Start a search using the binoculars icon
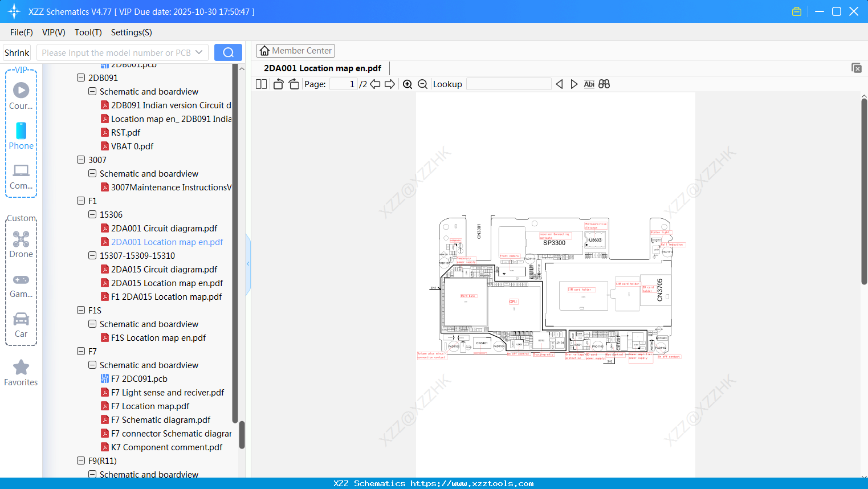The width and height of the screenshot is (868, 489). (x=604, y=84)
